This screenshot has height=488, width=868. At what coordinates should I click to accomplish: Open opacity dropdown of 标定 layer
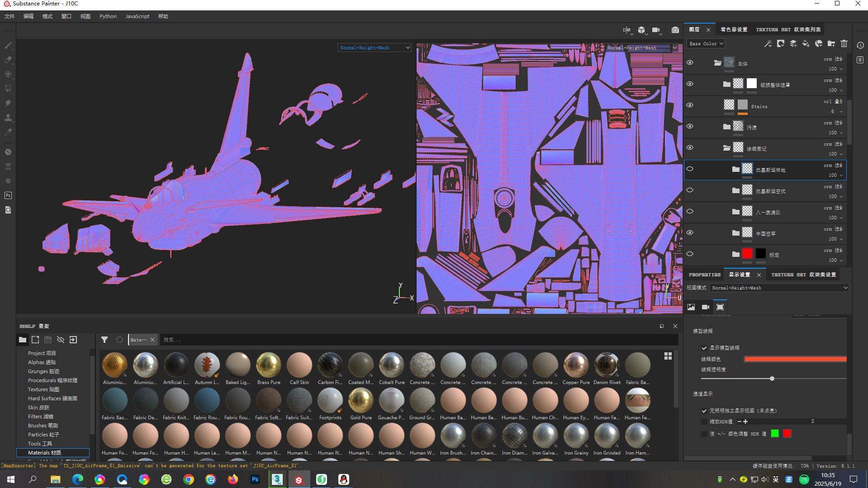(841, 261)
